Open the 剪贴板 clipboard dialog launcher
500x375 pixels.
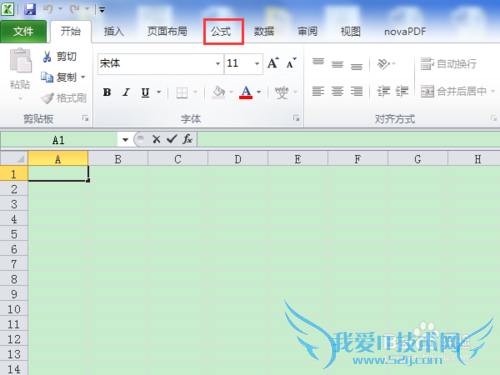coord(85,118)
